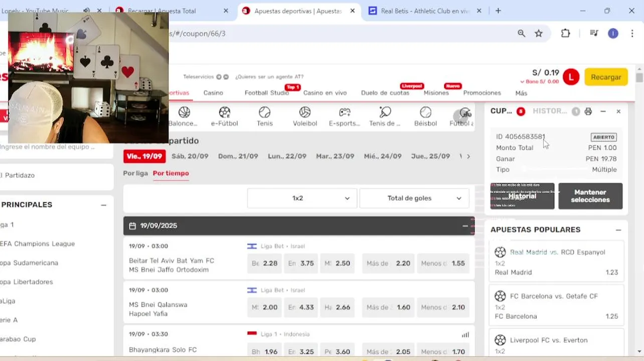Image resolution: width=644 pixels, height=361 pixels.
Task: Sort matches Por liga
Action: click(x=135, y=173)
